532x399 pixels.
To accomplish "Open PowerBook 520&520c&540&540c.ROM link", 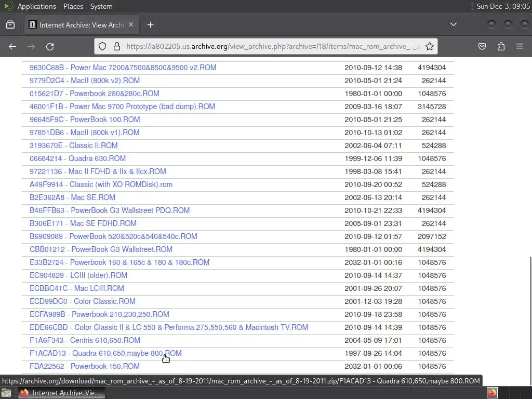I will (113, 236).
